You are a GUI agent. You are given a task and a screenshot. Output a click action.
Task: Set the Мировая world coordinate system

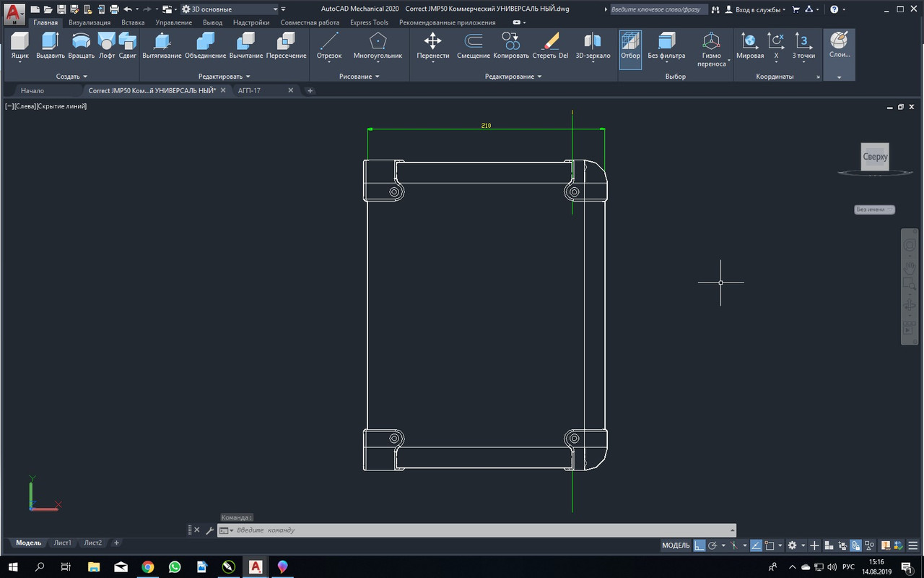[750, 46]
